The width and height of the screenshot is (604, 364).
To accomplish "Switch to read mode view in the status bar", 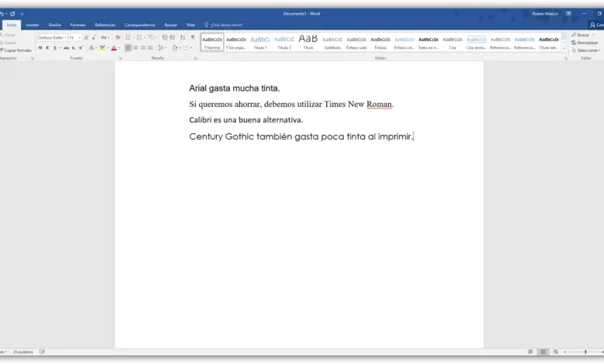I will click(x=530, y=352).
